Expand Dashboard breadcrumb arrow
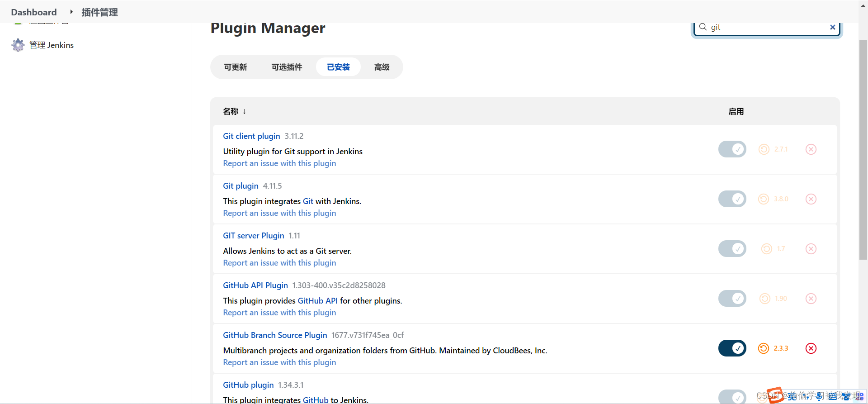 tap(71, 12)
